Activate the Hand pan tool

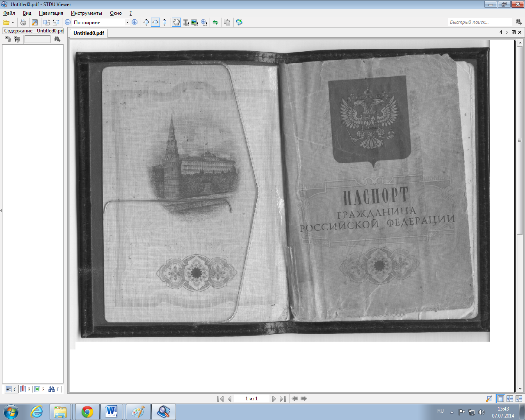[176, 22]
